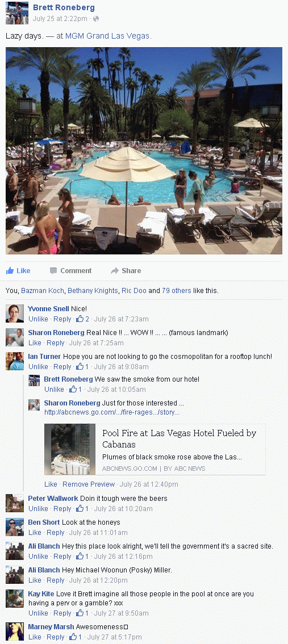Open the MGM Grand Las Vegas location link

[108, 36]
